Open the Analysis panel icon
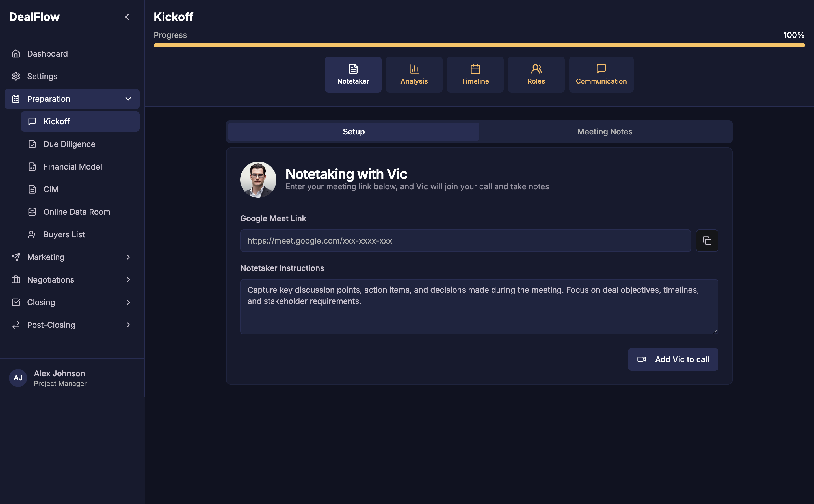Screen dimensions: 814x504 [x=414, y=69]
